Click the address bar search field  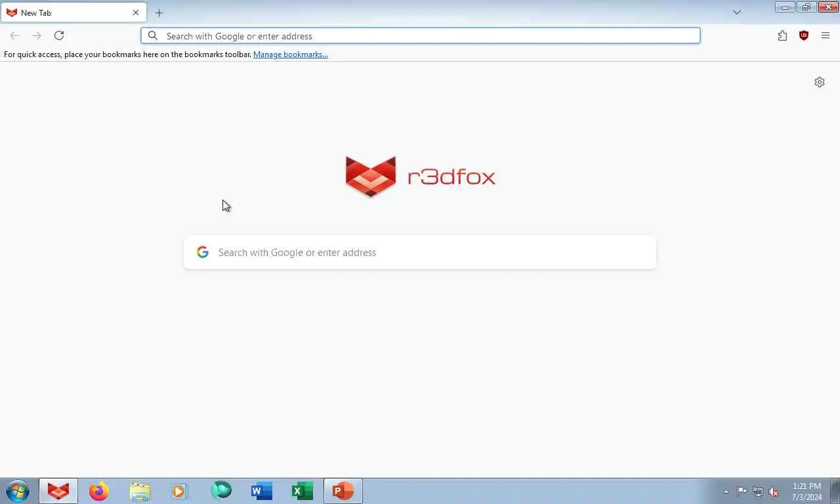421,35
